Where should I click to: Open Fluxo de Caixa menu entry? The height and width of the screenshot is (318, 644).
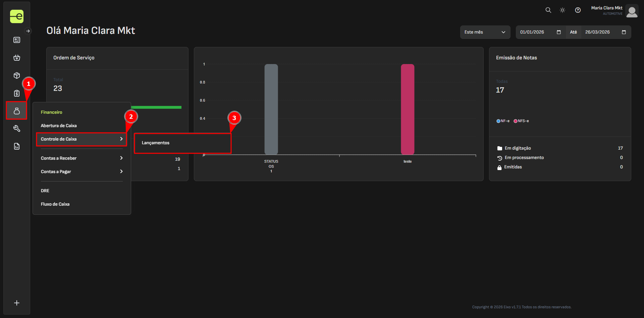point(55,204)
